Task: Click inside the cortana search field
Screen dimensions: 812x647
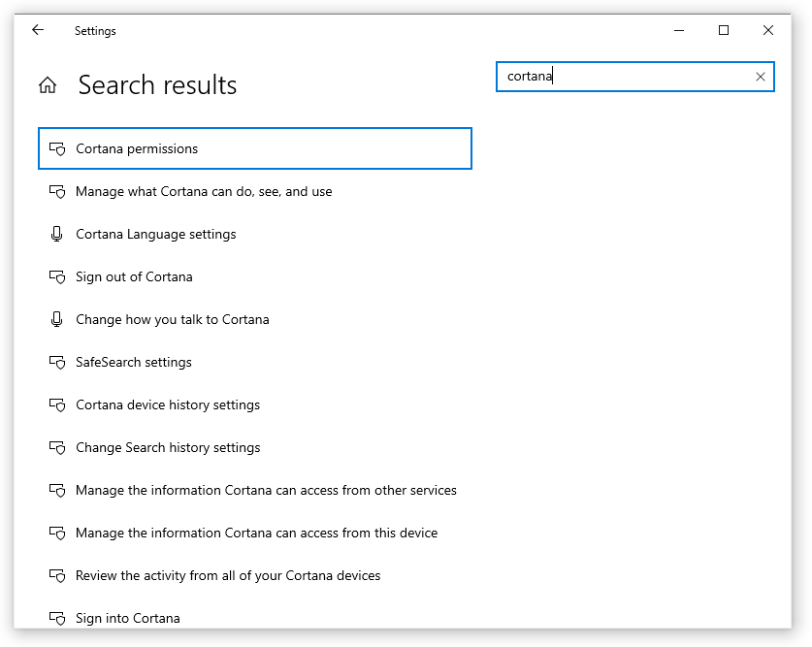Action: pyautogui.click(x=624, y=77)
